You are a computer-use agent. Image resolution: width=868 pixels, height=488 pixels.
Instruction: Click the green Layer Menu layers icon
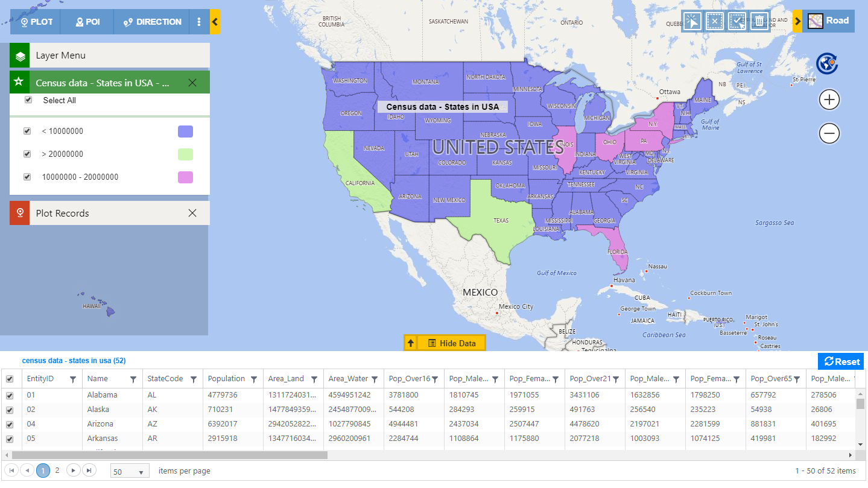pyautogui.click(x=20, y=55)
